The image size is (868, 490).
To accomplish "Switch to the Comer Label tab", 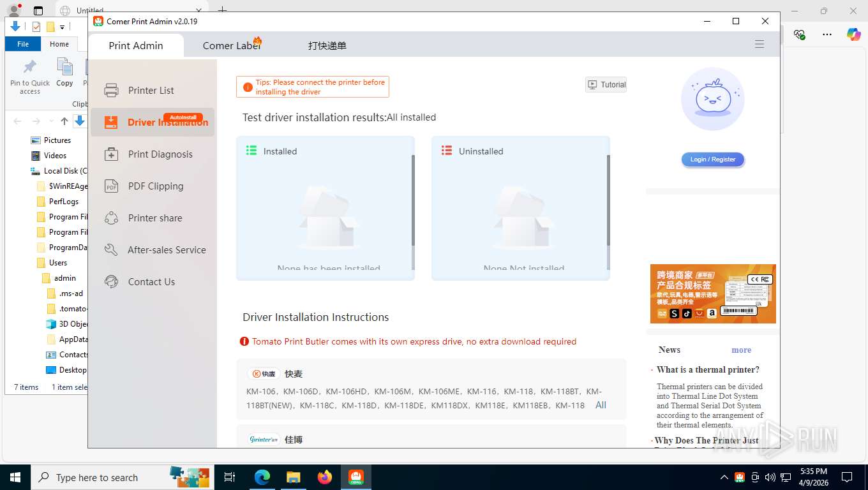I will (x=232, y=45).
